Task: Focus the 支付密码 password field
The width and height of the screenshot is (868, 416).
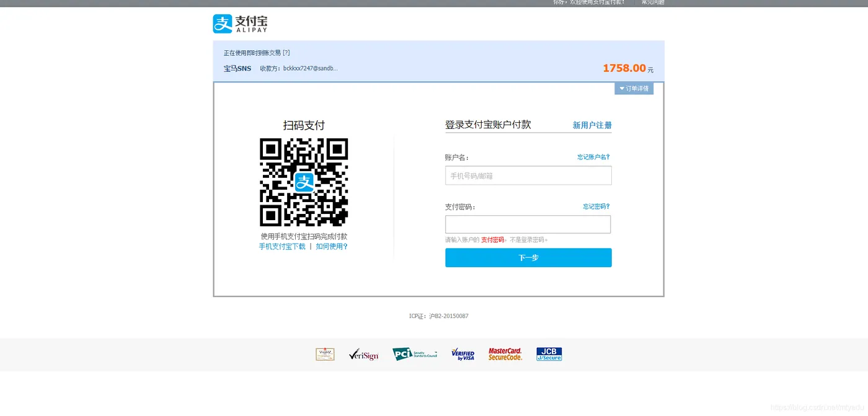Action: pos(528,224)
